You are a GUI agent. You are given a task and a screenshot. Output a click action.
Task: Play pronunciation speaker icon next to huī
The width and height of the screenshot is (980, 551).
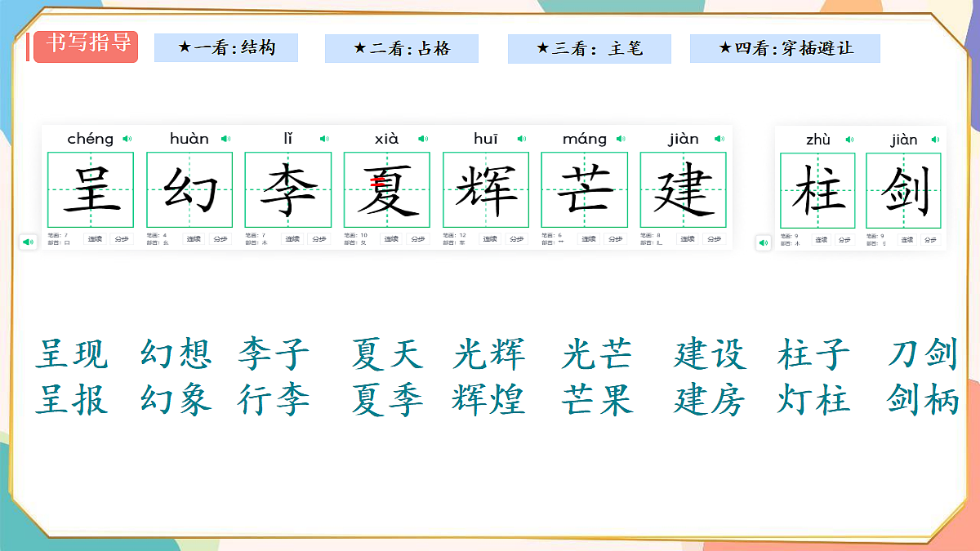[522, 139]
